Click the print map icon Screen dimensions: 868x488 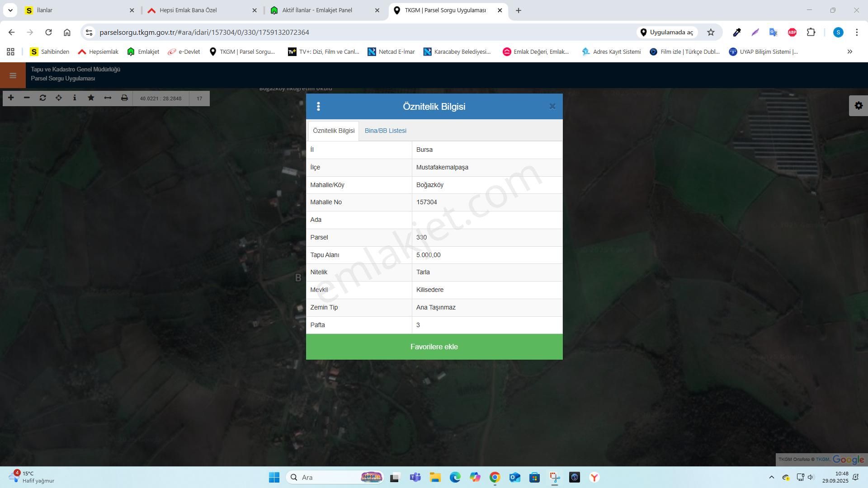point(124,98)
